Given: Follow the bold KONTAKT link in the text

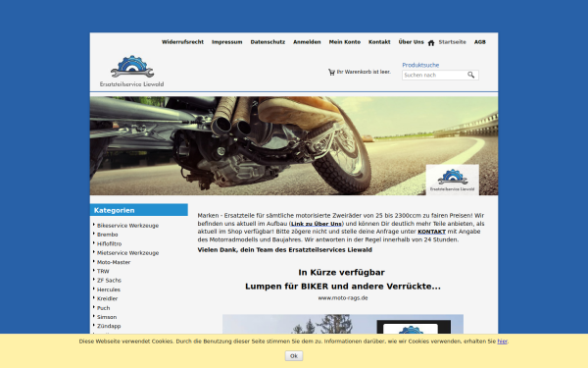Looking at the screenshot, I should pyautogui.click(x=431, y=232).
